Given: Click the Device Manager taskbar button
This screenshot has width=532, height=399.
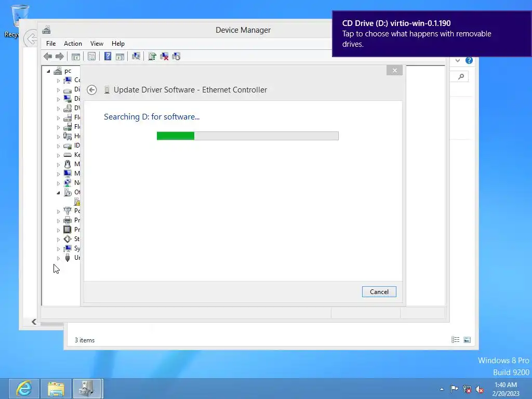Looking at the screenshot, I should point(88,389).
